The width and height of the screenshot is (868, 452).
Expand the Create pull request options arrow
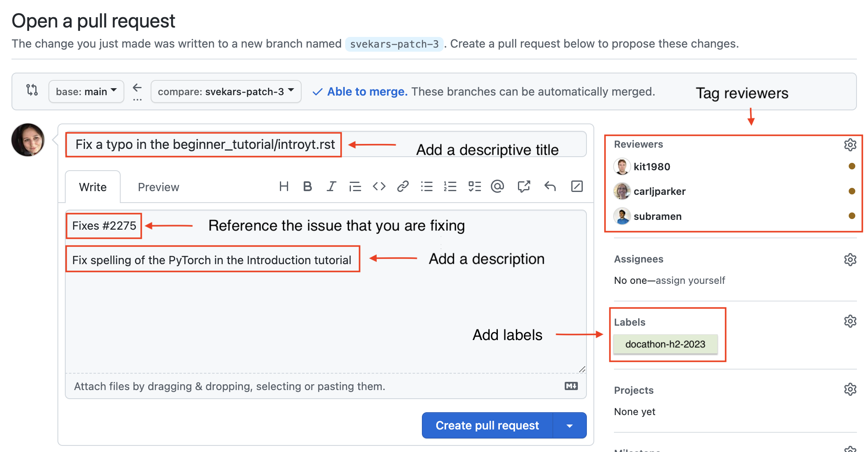[x=570, y=426]
